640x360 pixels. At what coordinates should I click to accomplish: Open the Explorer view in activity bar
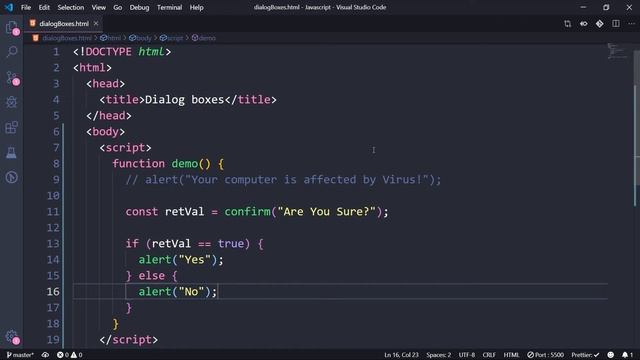pos(11,27)
